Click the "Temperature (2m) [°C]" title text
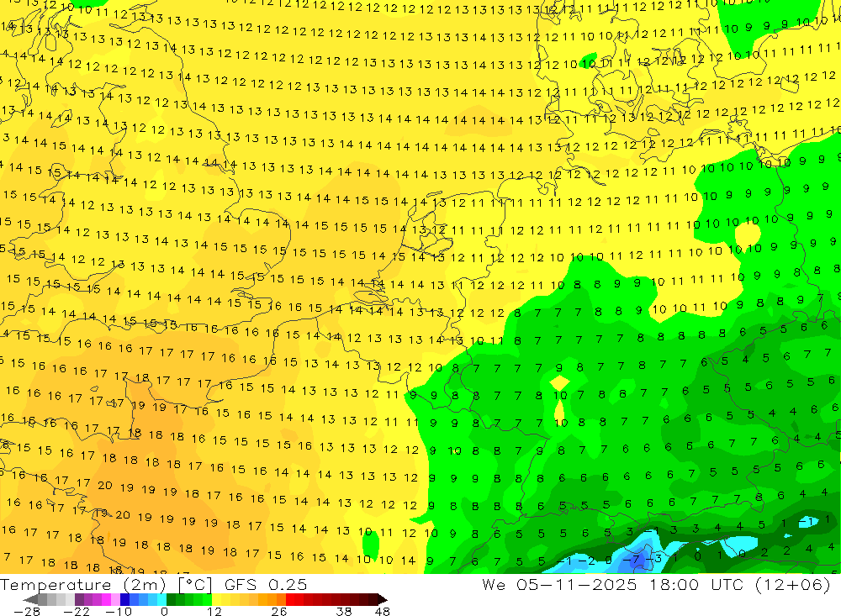Viewport: 841px width, 616px height. (x=106, y=585)
